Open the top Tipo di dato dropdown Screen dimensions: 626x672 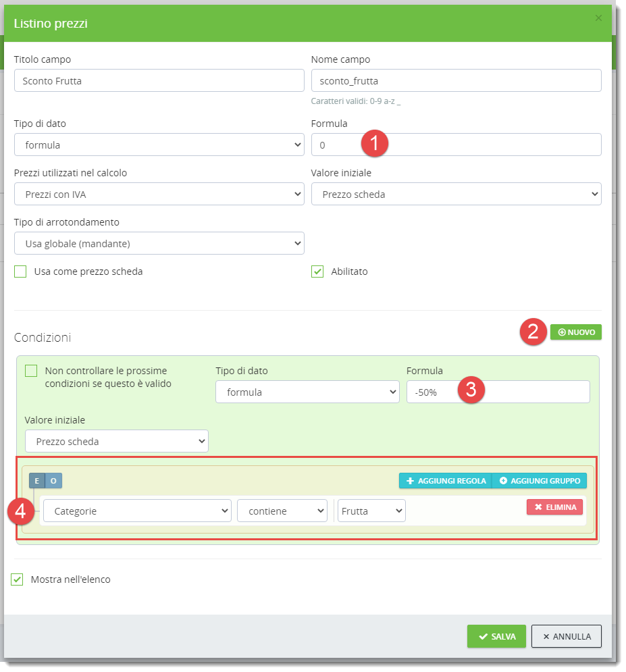click(x=159, y=145)
